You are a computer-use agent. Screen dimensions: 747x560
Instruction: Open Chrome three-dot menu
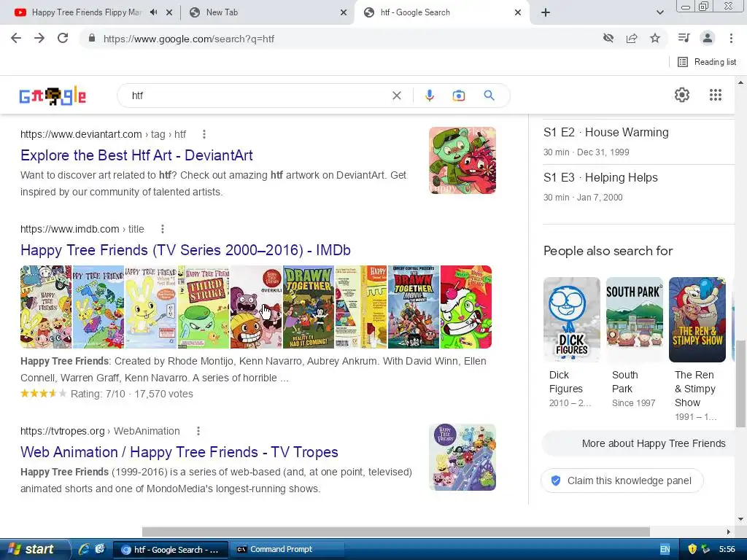(x=731, y=38)
